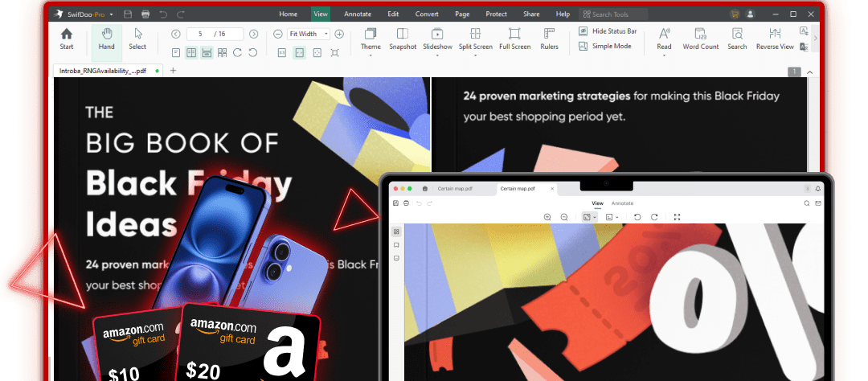Zoom in within the Mac app toolbar
868x381 pixels.
pos(547,217)
